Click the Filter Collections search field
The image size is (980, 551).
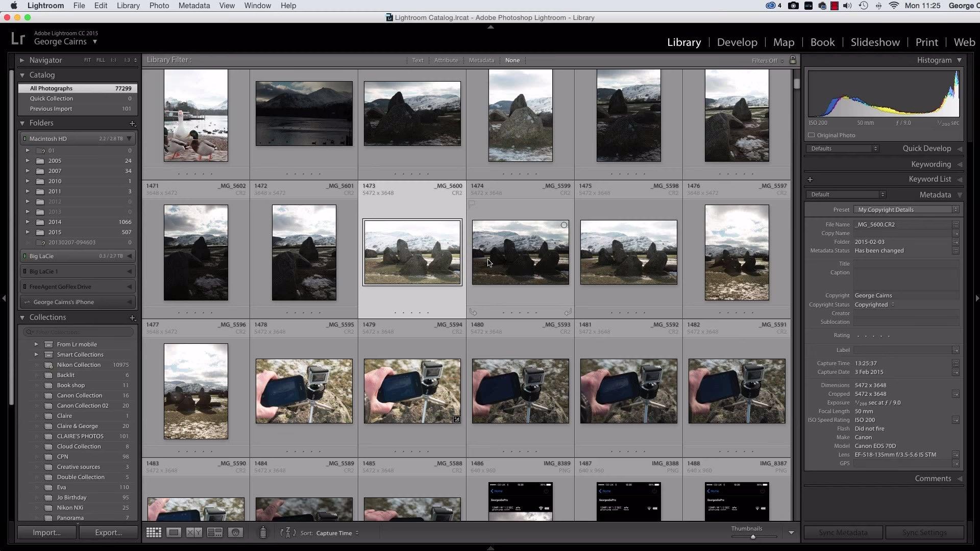tap(78, 332)
